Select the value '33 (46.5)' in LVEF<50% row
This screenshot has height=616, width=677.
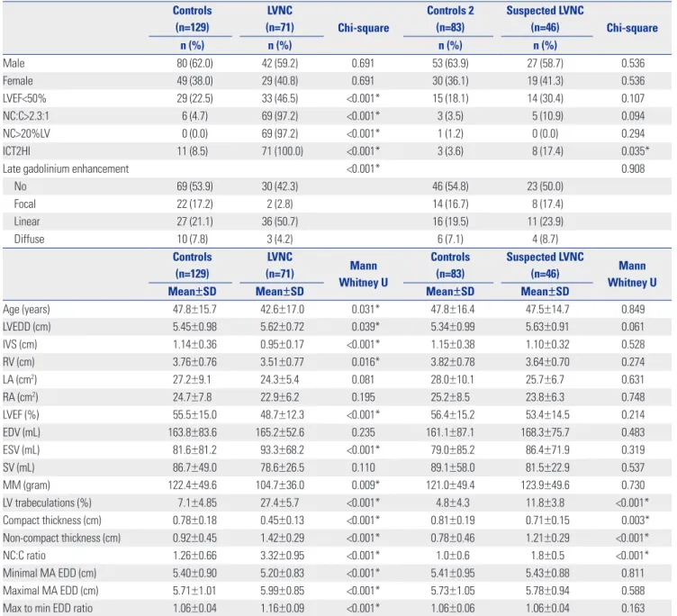tap(280, 98)
